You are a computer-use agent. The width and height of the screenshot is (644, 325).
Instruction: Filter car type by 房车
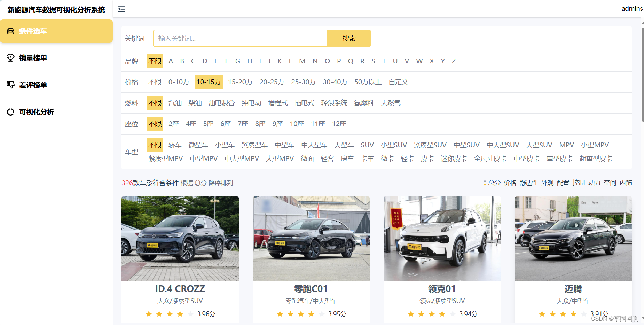pyautogui.click(x=347, y=159)
